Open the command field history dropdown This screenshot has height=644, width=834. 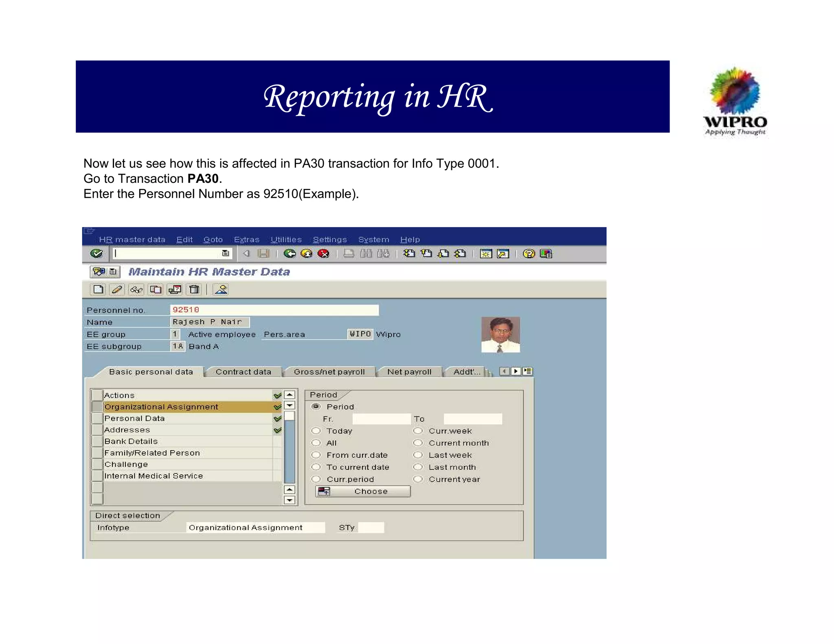click(225, 253)
